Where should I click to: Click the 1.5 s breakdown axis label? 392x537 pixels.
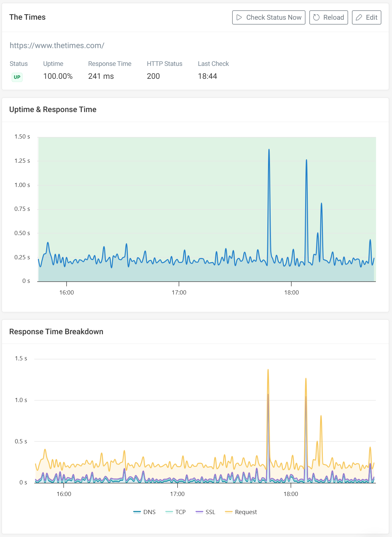pyautogui.click(x=21, y=358)
